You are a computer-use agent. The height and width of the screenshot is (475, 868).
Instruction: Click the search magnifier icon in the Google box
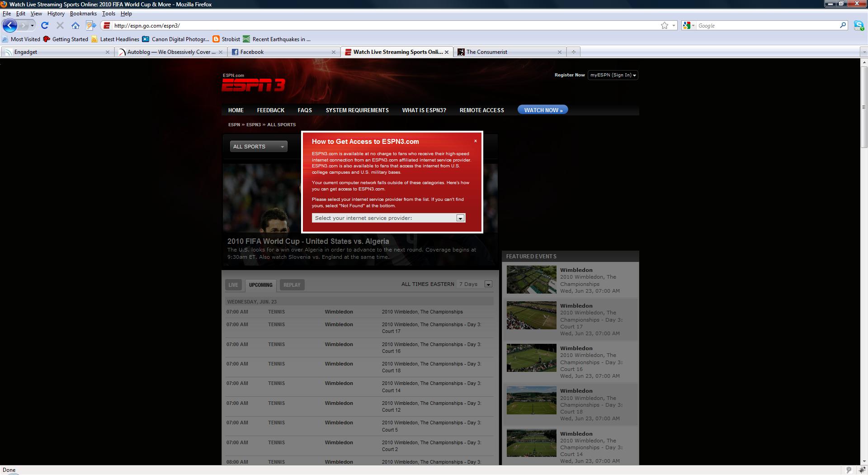point(843,26)
